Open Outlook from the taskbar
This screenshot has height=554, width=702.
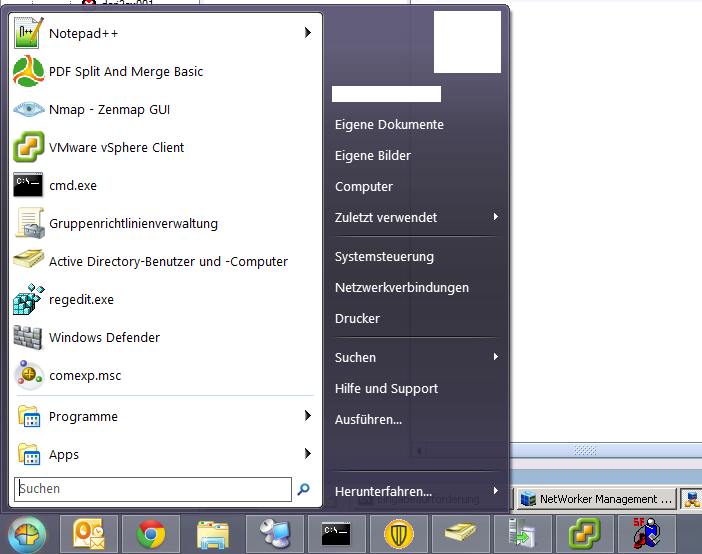click(x=90, y=535)
